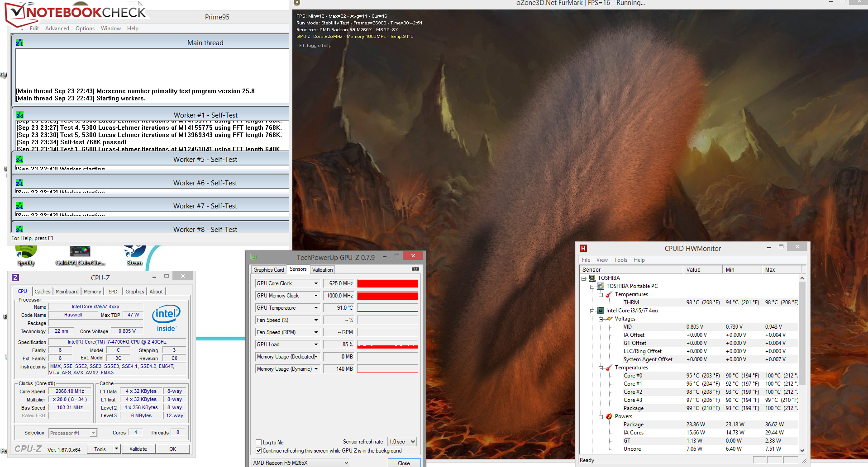Click the OK button in CPU-Z
The height and width of the screenshot is (467, 868).
(x=173, y=449)
